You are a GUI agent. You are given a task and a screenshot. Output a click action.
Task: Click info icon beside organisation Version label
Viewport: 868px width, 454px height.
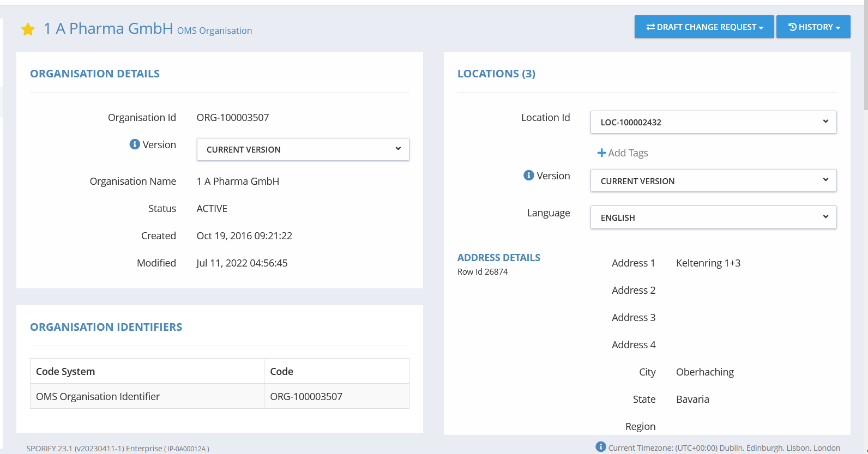[135, 144]
